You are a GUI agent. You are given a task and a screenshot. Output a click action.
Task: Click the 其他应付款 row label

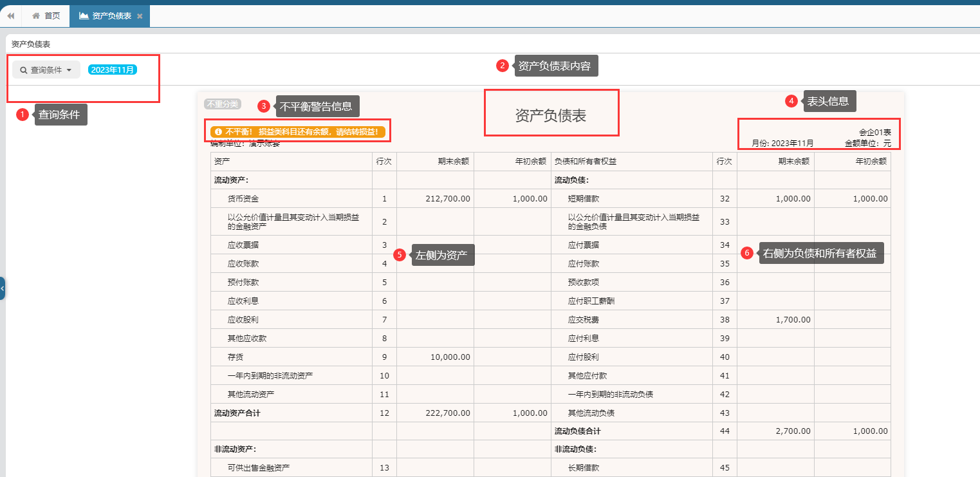tap(587, 375)
